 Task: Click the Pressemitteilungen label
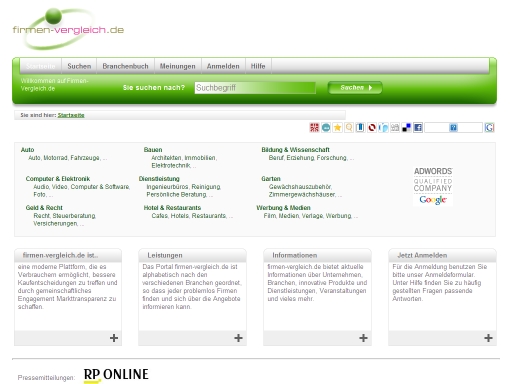point(46,378)
